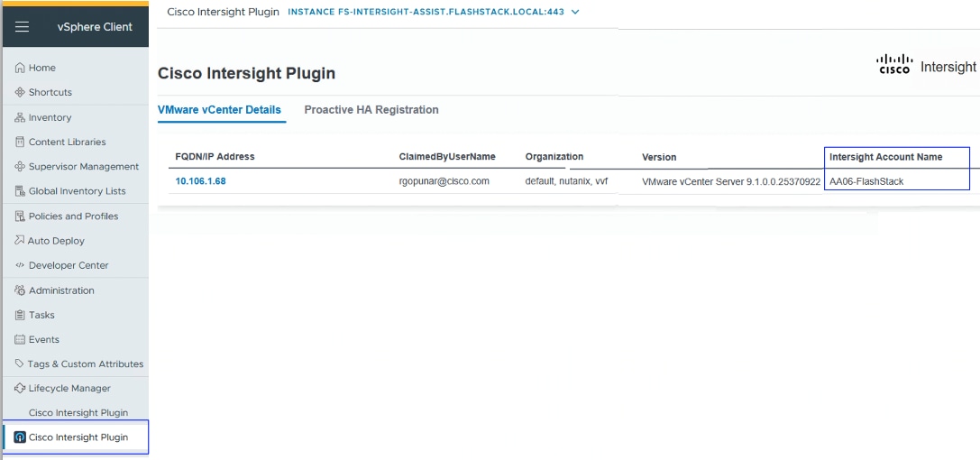Click the rgopunar@cisco.com cell
The width and height of the screenshot is (980, 460).
point(444,181)
